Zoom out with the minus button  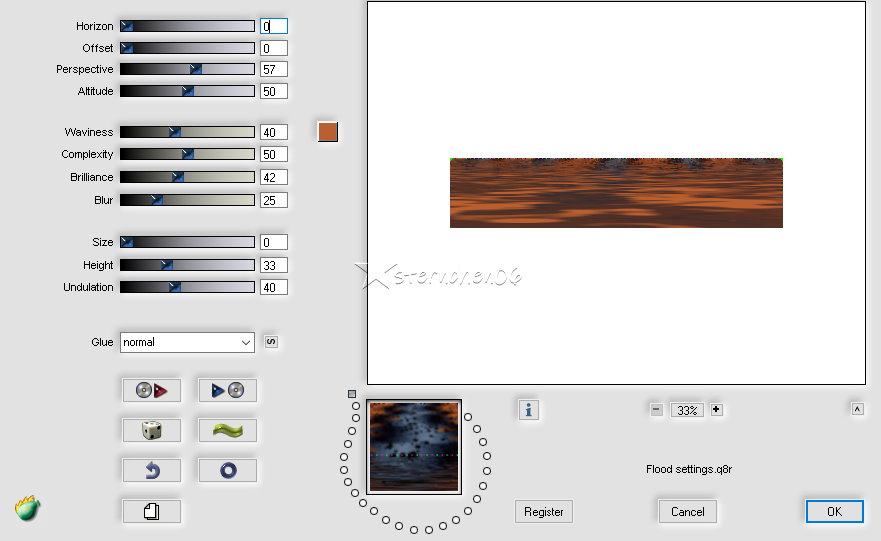click(656, 409)
